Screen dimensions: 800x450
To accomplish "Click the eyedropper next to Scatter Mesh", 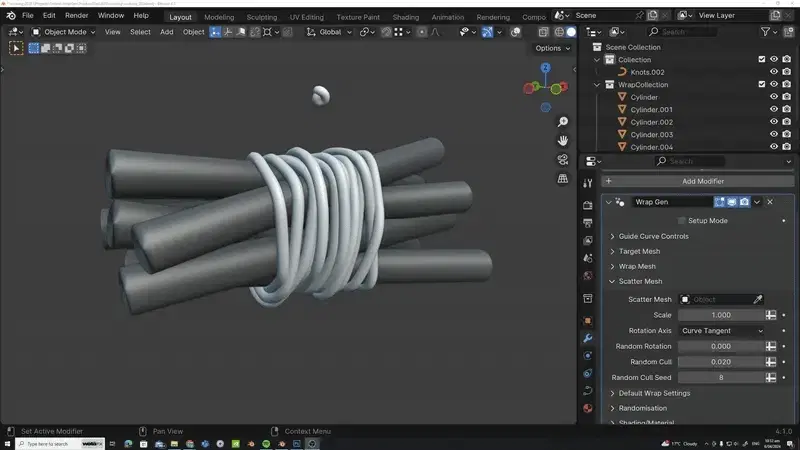I will tap(758, 299).
